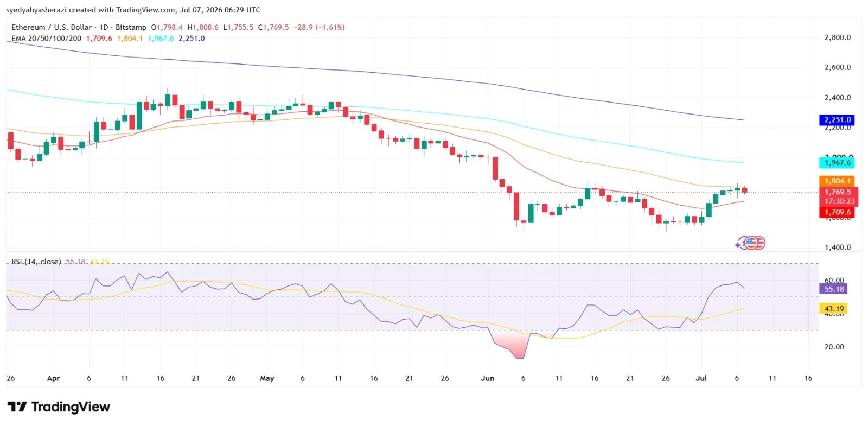
Task: Click the blue 2,251.0 price scale tag
Action: pyautogui.click(x=837, y=120)
